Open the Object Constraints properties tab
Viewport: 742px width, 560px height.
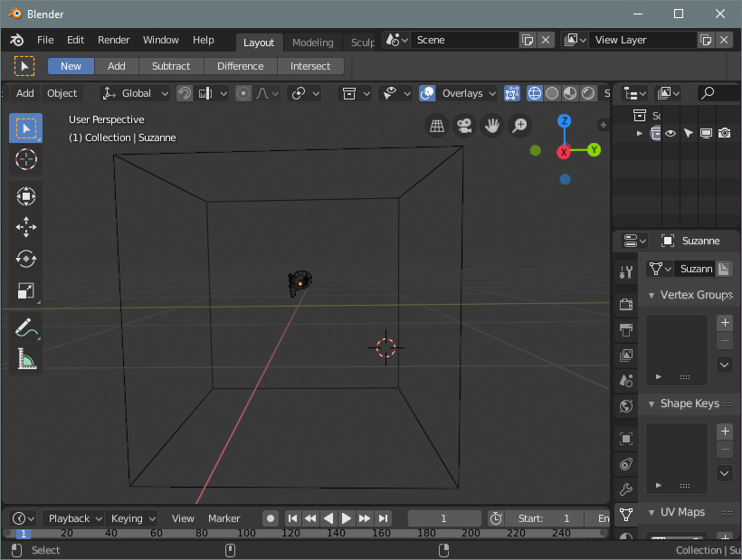click(626, 464)
